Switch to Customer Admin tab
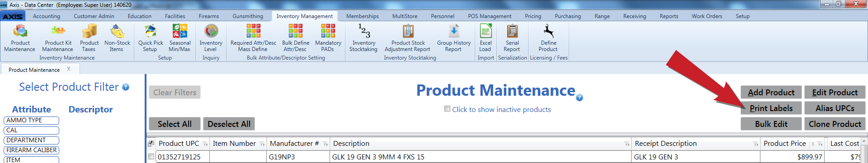This screenshot has height=163, width=868. (x=94, y=16)
